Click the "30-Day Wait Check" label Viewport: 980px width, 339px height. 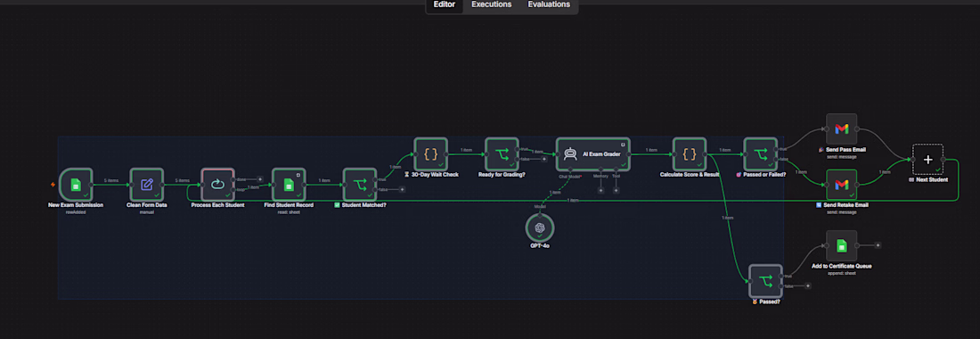435,175
